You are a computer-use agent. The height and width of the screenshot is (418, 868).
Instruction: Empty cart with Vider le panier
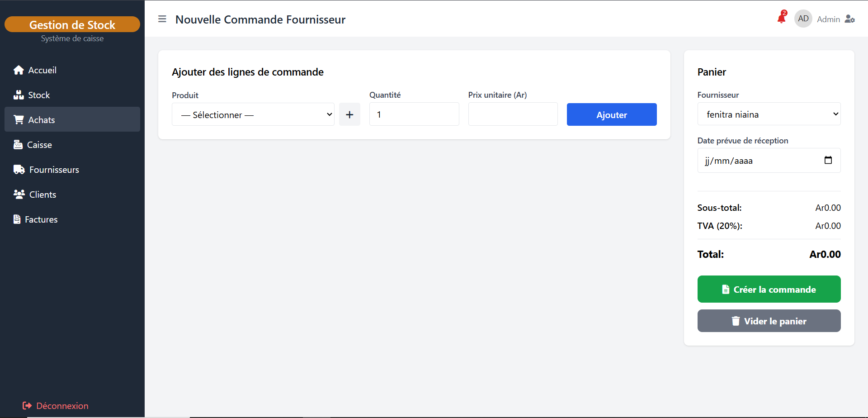(769, 321)
